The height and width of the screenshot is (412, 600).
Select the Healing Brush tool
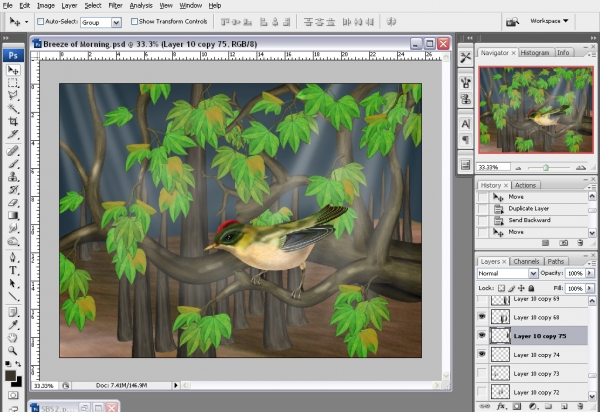point(13,151)
